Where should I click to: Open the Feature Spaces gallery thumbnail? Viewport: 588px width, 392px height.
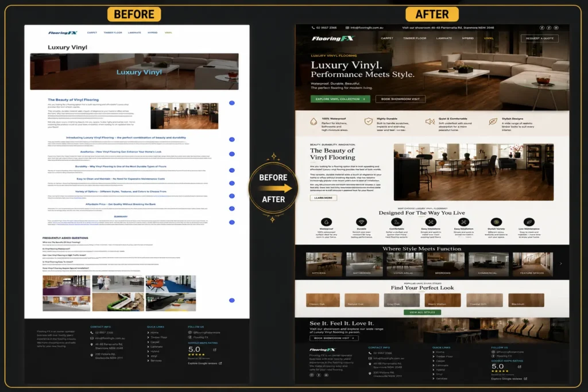[x=532, y=264]
